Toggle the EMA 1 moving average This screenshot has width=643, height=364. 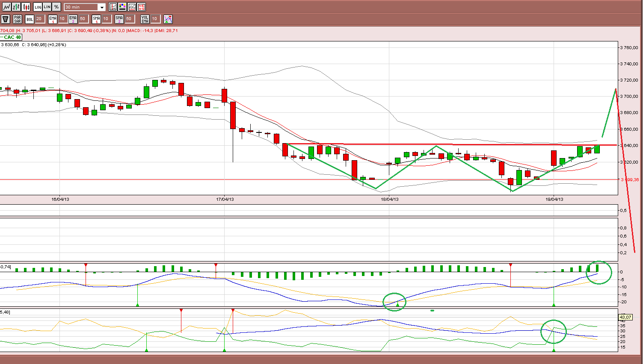[53, 19]
